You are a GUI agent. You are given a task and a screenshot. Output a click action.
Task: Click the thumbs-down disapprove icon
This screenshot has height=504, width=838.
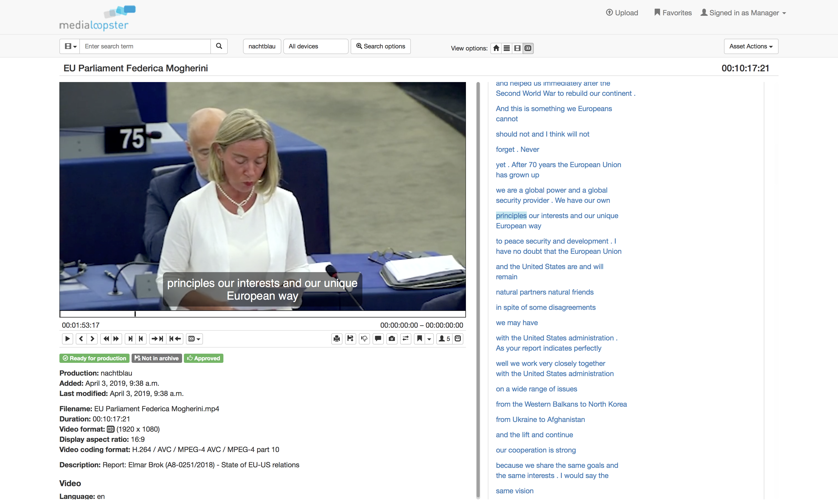pos(364,339)
